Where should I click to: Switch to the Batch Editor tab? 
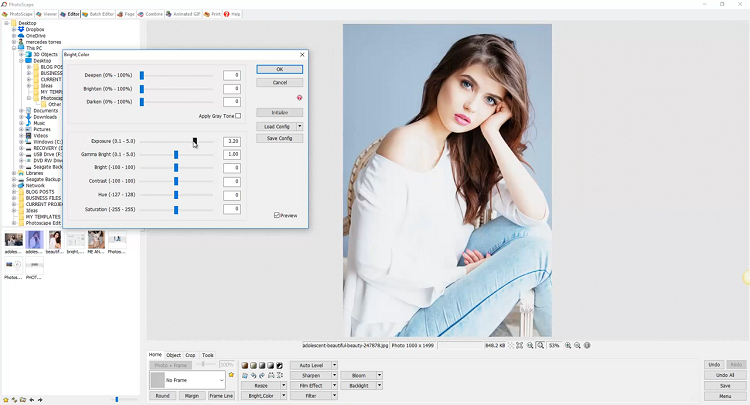[x=99, y=14]
